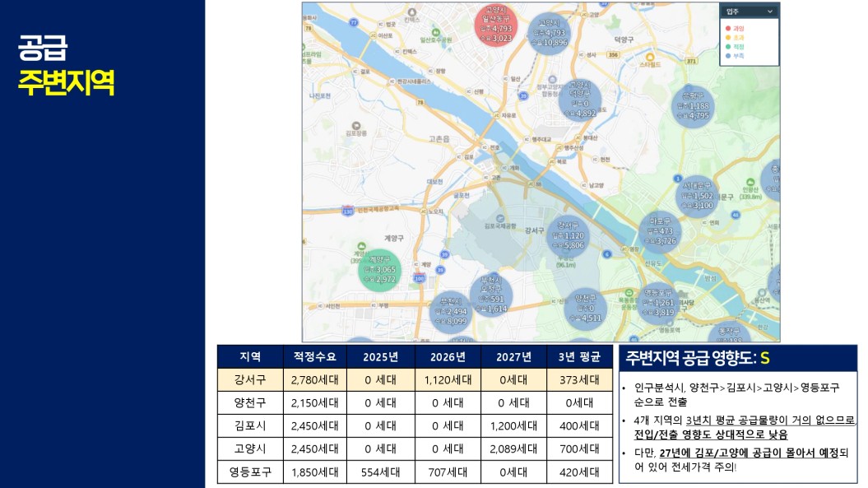The width and height of the screenshot is (868, 488).
Task: Select the blue 고양시 bubble showing 10,896
Action: pyautogui.click(x=549, y=33)
